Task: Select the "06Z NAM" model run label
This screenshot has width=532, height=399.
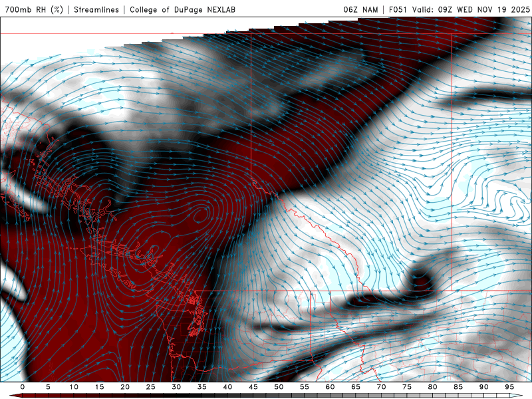Action: pos(360,9)
